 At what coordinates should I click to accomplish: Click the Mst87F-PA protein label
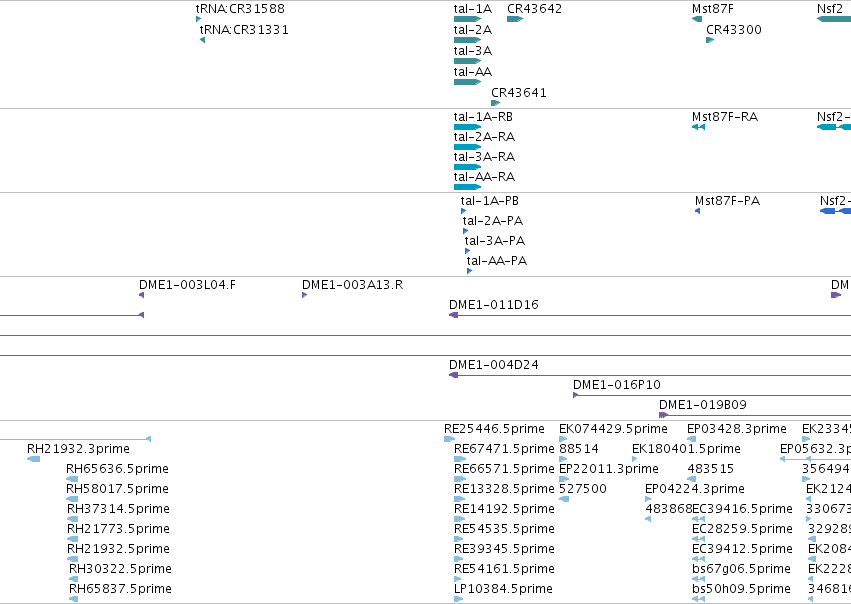pyautogui.click(x=727, y=201)
